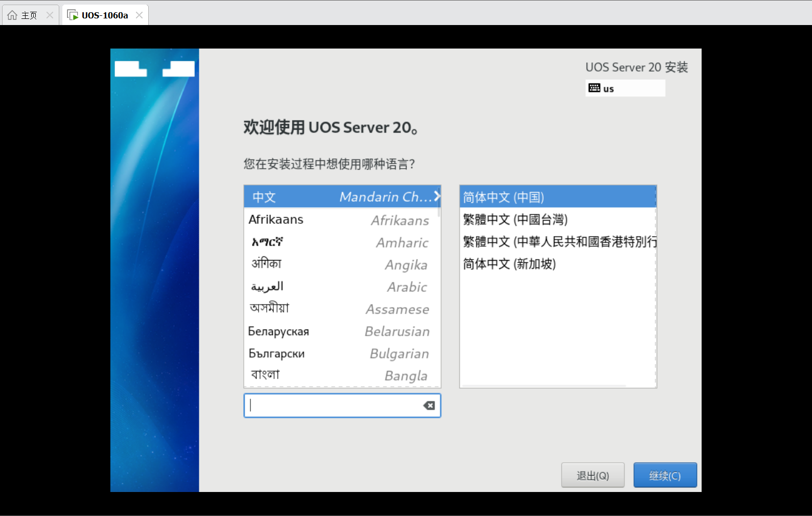Expand the arrow beside Mandarin Chinese
The width and height of the screenshot is (812, 516).
[x=437, y=196]
